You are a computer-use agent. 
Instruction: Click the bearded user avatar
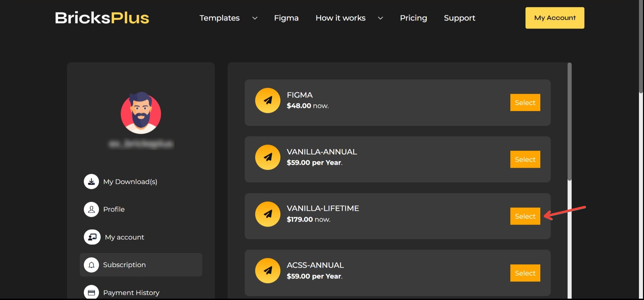(141, 113)
